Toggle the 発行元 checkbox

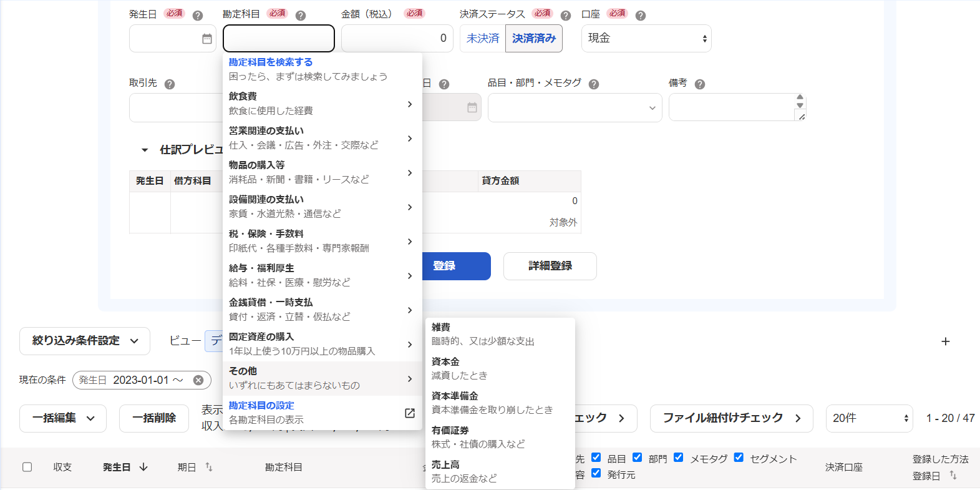pos(596,473)
